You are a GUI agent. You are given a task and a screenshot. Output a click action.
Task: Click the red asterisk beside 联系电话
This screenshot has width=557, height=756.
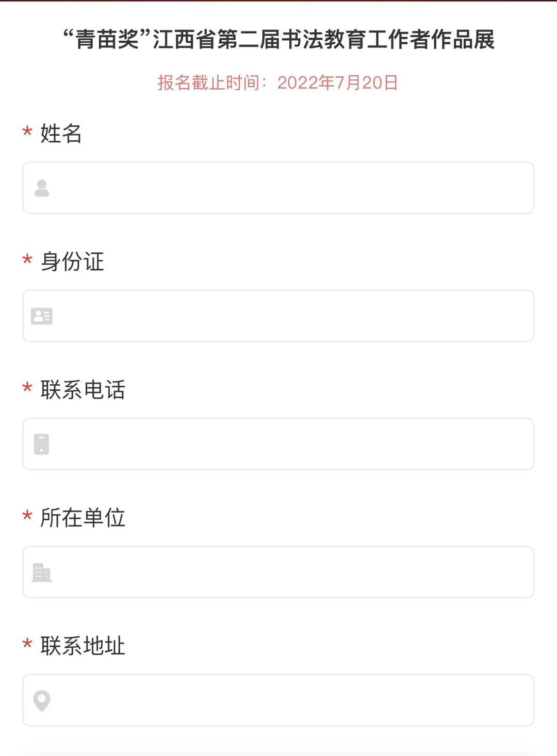click(x=27, y=387)
